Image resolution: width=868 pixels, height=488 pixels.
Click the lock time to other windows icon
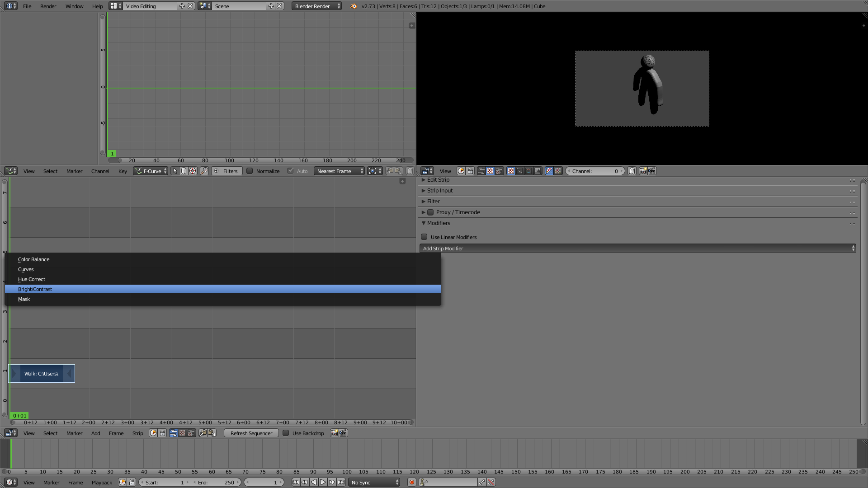pyautogui.click(x=162, y=433)
